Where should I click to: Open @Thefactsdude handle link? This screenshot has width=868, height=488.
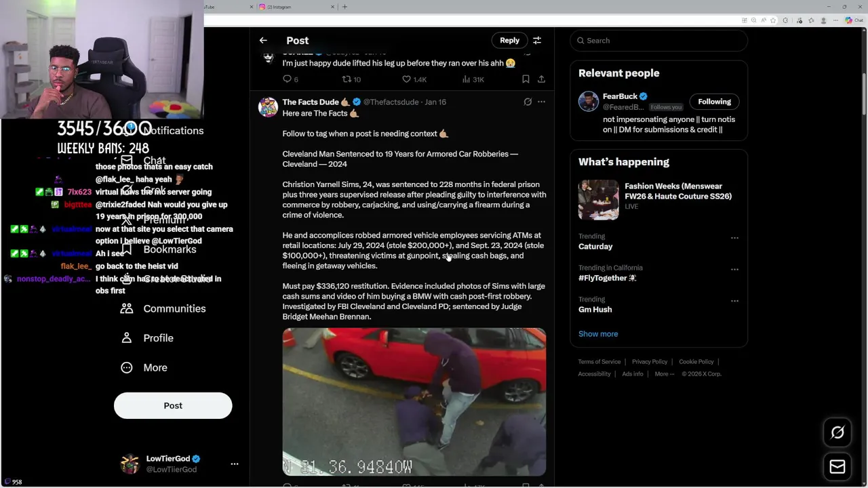point(391,102)
